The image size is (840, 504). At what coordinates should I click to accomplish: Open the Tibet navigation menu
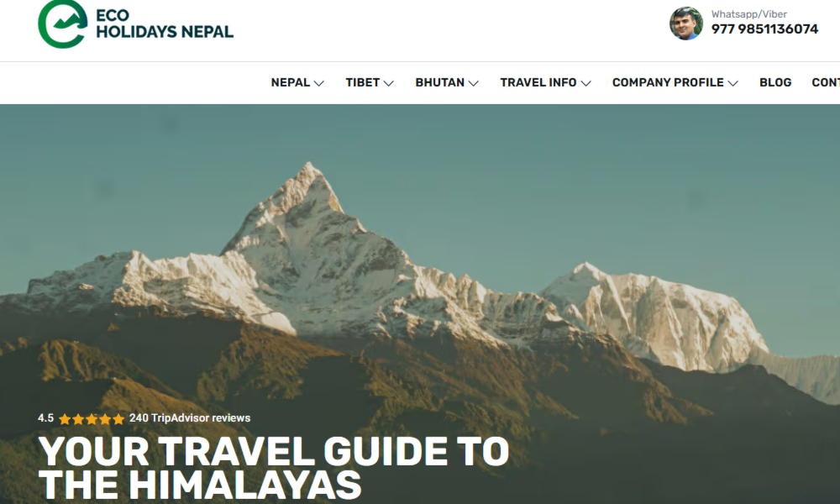pyautogui.click(x=363, y=82)
